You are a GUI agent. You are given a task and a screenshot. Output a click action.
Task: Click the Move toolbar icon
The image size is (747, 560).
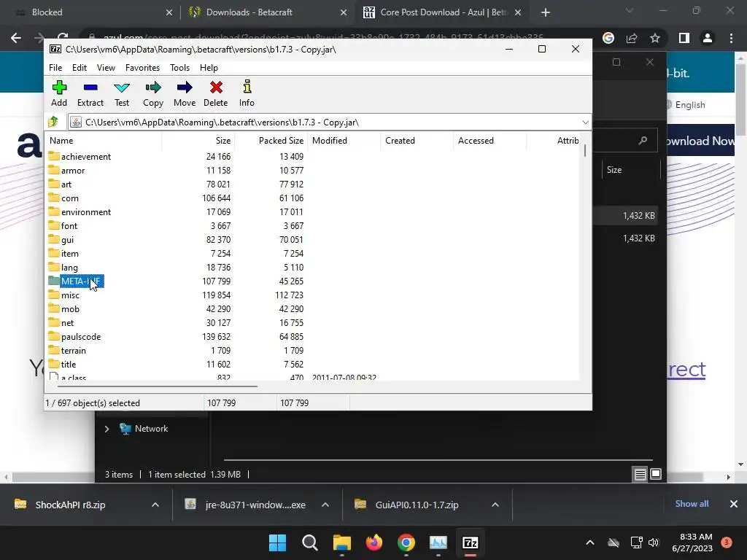coord(185,87)
